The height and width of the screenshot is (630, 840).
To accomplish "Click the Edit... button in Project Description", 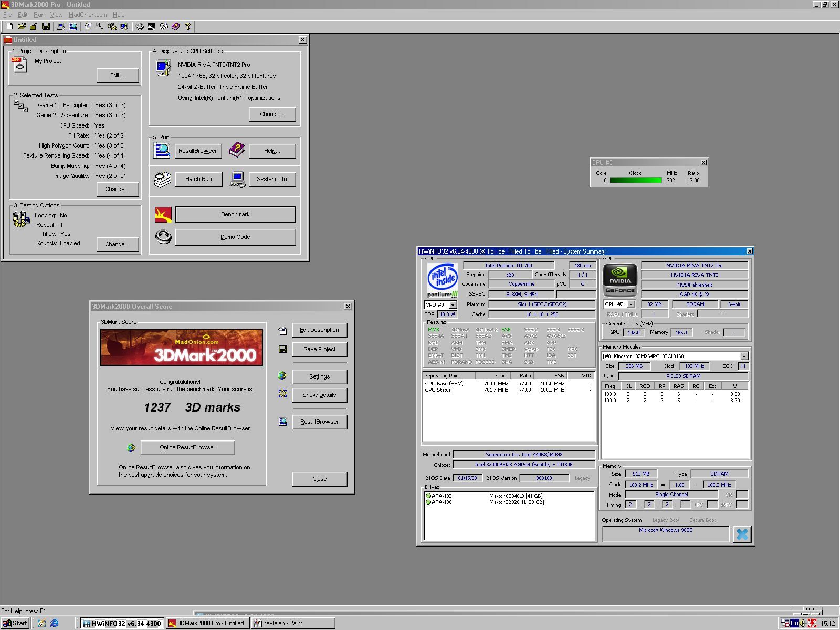I will pos(118,76).
